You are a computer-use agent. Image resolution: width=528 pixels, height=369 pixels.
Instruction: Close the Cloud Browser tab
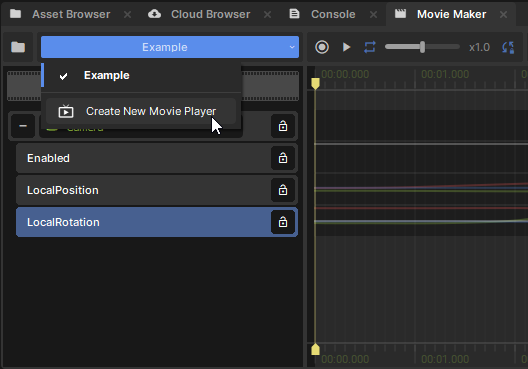[267, 14]
